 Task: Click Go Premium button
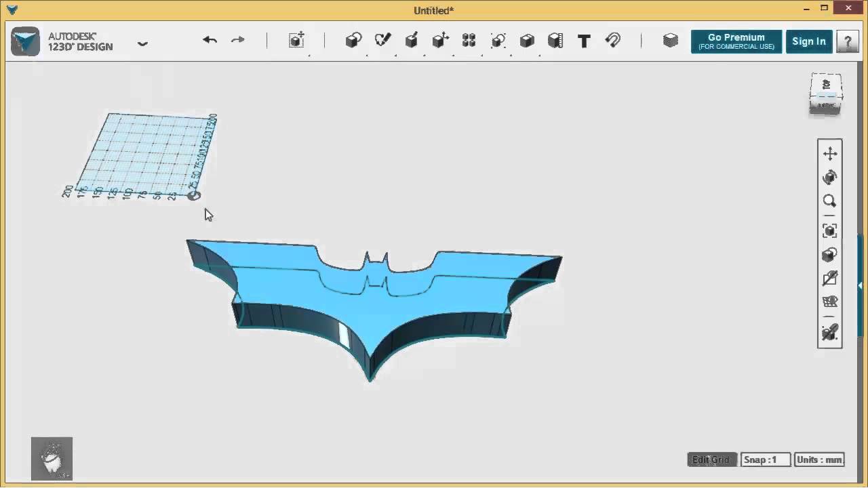coord(736,41)
